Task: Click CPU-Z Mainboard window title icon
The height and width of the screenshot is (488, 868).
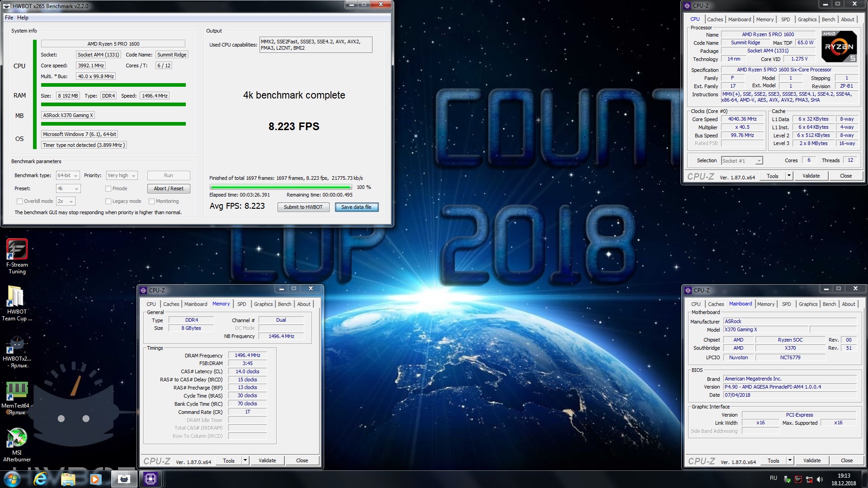Action: pyautogui.click(x=689, y=290)
